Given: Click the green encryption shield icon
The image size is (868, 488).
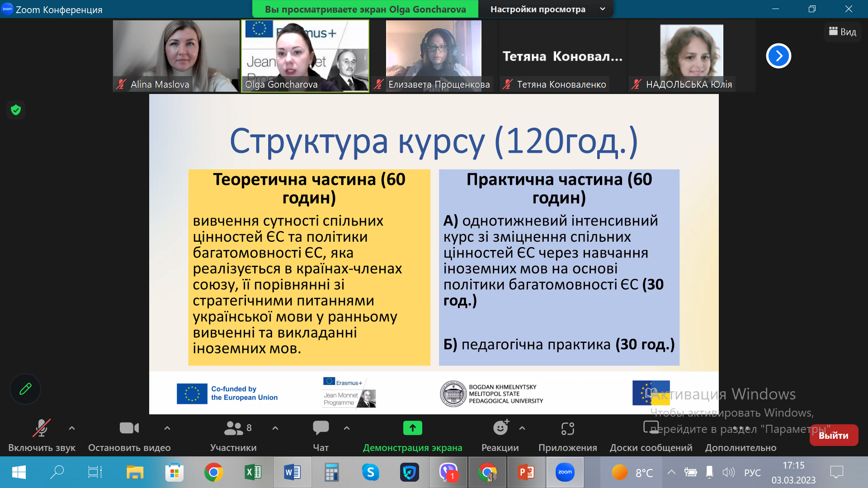Looking at the screenshot, I should pos(16,110).
